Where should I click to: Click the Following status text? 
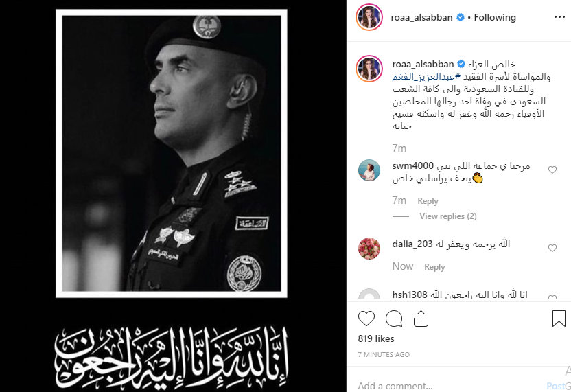pyautogui.click(x=495, y=17)
